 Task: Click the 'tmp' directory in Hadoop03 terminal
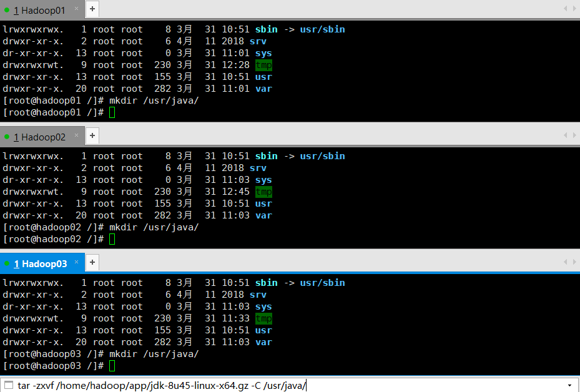pos(263,318)
